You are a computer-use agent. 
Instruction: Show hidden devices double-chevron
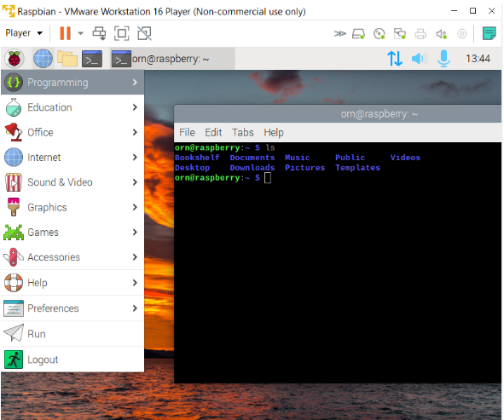339,33
